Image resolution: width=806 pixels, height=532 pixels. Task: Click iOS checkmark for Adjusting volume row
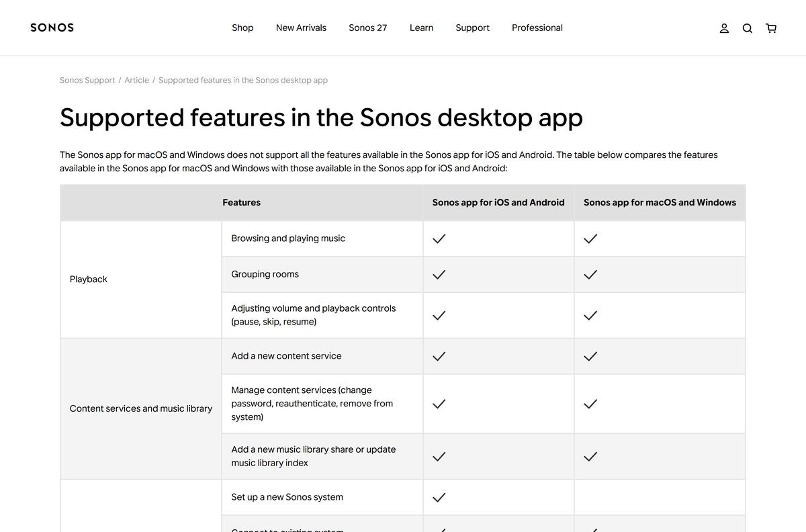pos(439,315)
